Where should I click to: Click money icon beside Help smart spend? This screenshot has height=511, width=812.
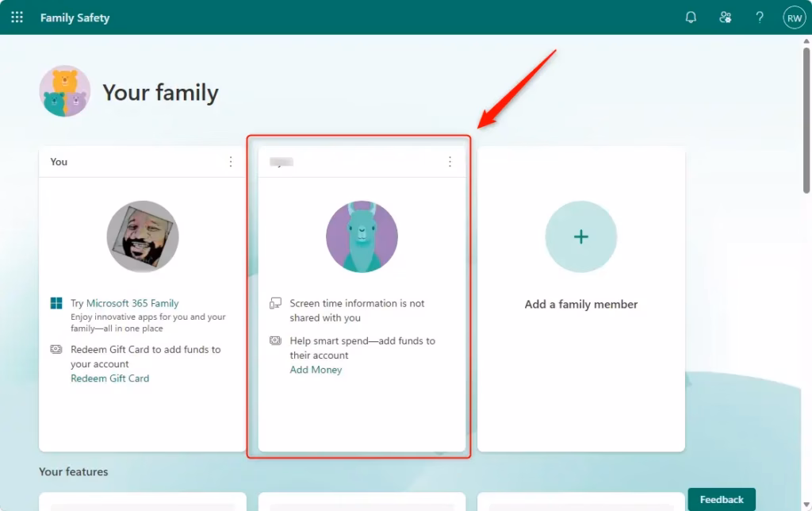click(x=275, y=340)
